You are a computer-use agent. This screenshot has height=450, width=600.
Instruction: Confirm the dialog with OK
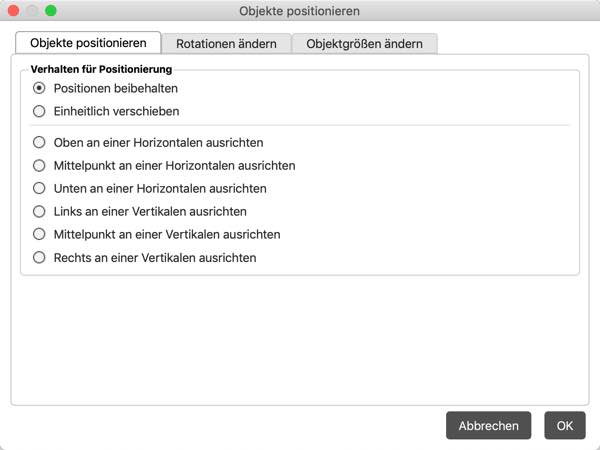tap(565, 426)
